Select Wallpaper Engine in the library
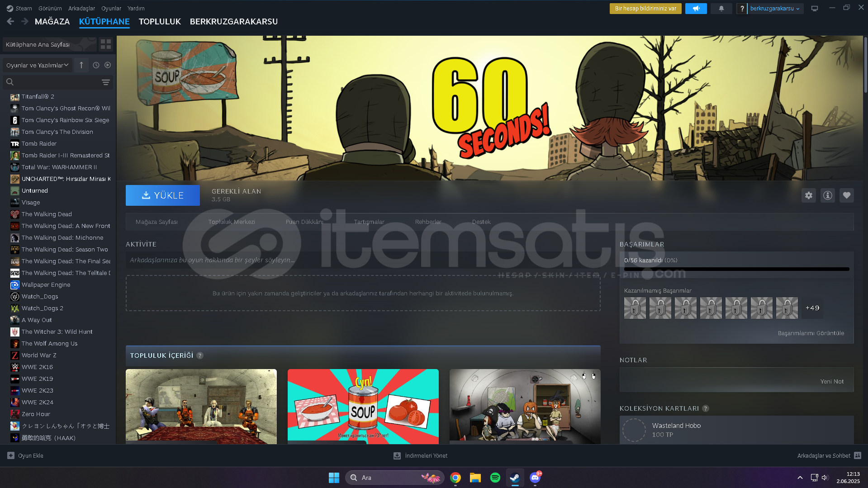868x488 pixels. (46, 284)
